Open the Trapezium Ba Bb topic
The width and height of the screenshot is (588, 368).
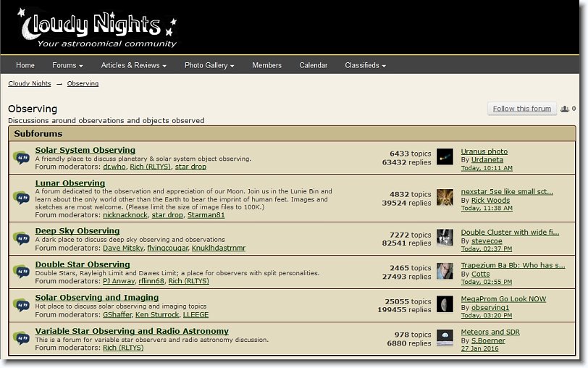click(x=513, y=265)
